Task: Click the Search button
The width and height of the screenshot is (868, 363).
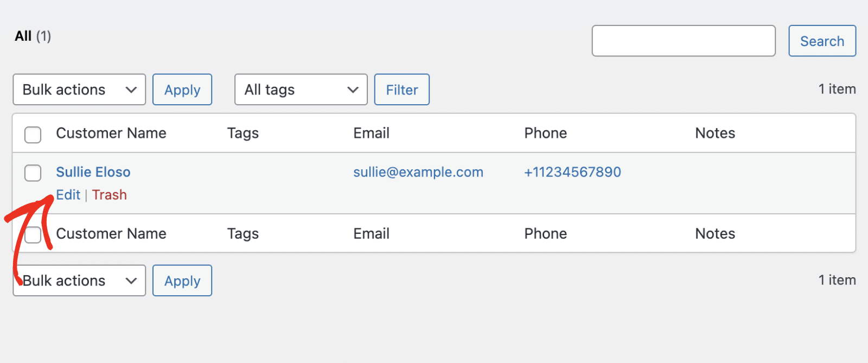Action: click(822, 41)
